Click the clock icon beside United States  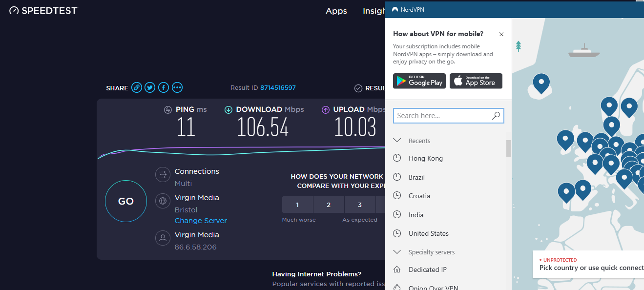point(397,233)
